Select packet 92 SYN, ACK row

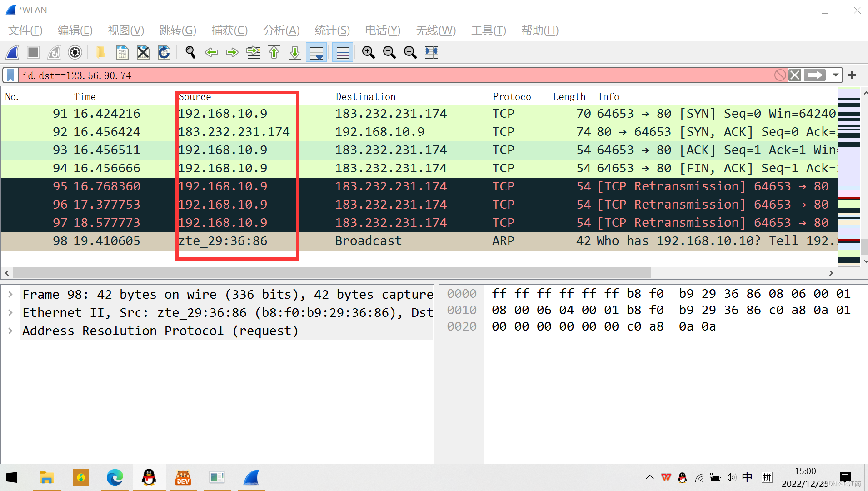pyautogui.click(x=419, y=132)
